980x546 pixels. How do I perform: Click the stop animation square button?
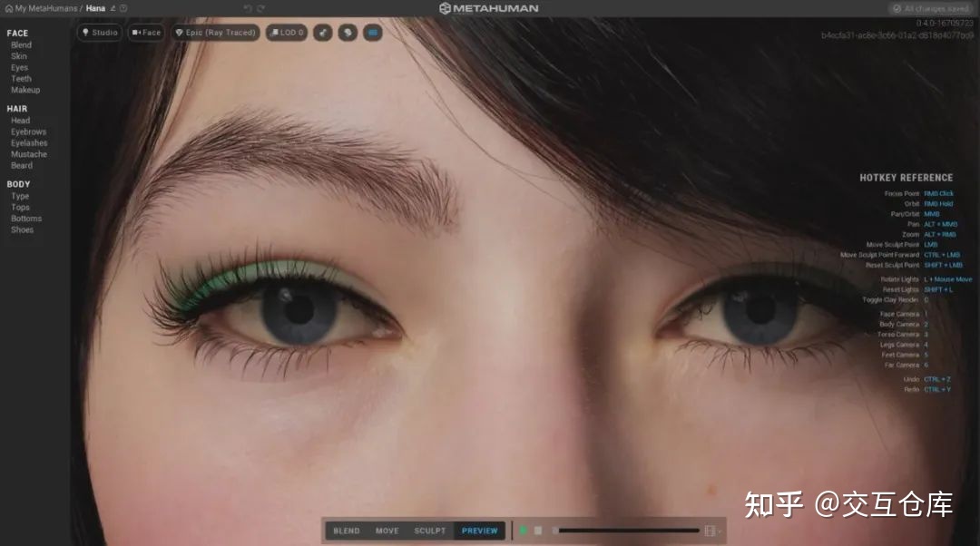point(538,531)
